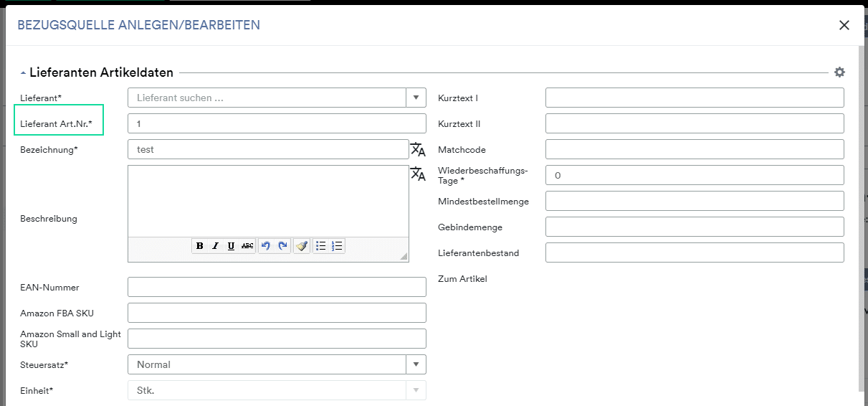Focus the Matchcode text field
This screenshot has height=406, width=868.
(695, 149)
